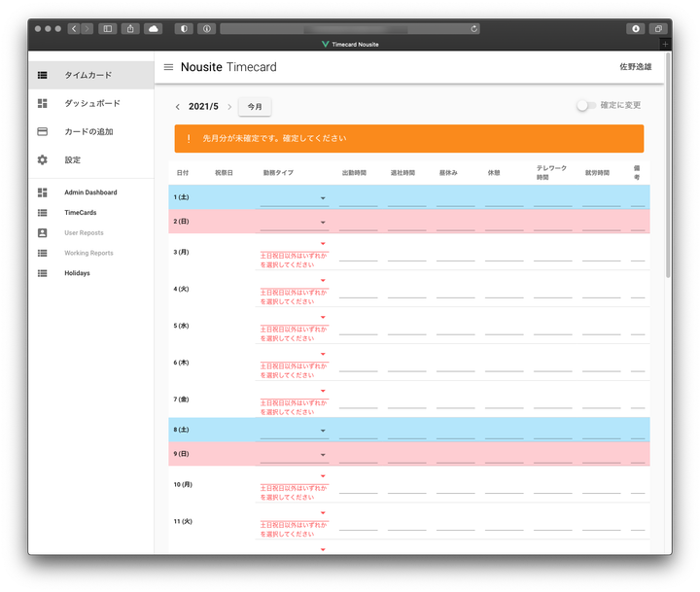Go to the next month

pyautogui.click(x=229, y=107)
